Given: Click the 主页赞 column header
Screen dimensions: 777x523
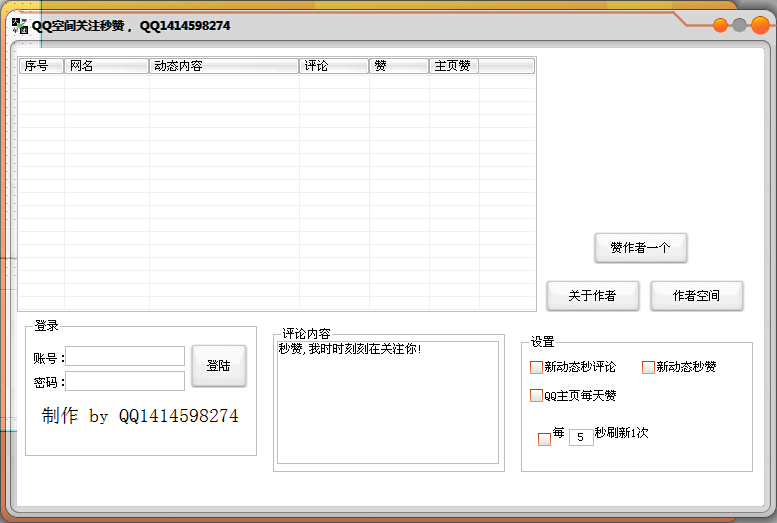Looking at the screenshot, I should pyautogui.click(x=454, y=66).
